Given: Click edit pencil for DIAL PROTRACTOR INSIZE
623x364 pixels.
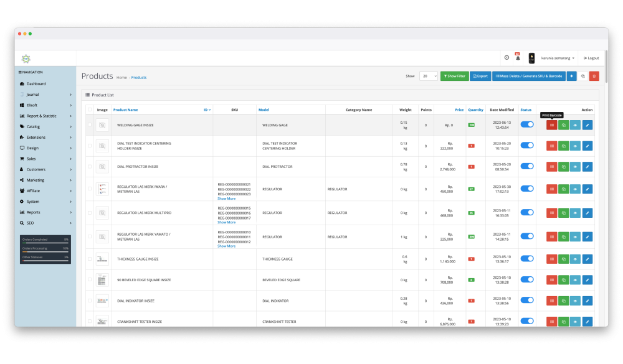Looking at the screenshot, I should coord(587,166).
